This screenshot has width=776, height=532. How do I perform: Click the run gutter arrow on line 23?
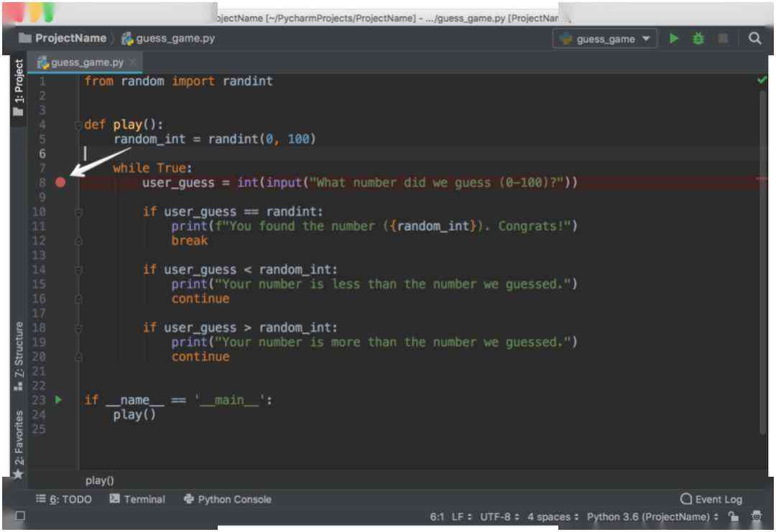(x=58, y=399)
